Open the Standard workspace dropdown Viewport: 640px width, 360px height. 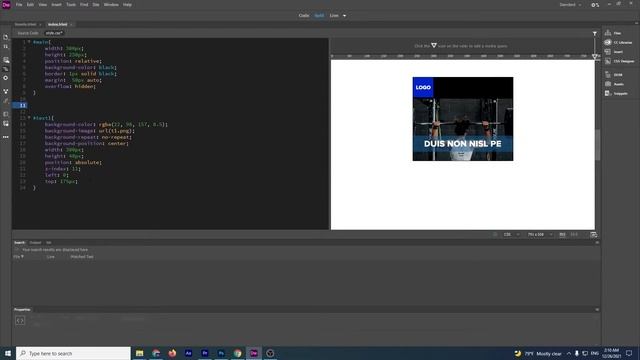pyautogui.click(x=570, y=5)
